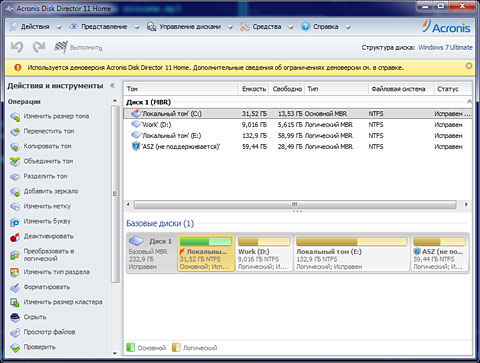The image size is (480, 363).
Task: Click the checkered flag Execute icon
Action: 61,47
